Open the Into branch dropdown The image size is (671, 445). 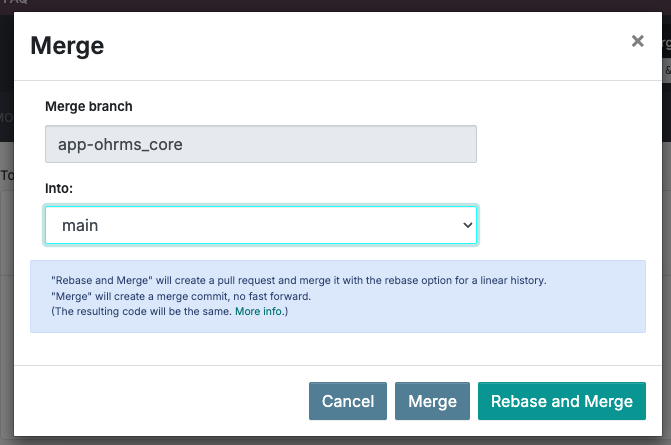260,226
